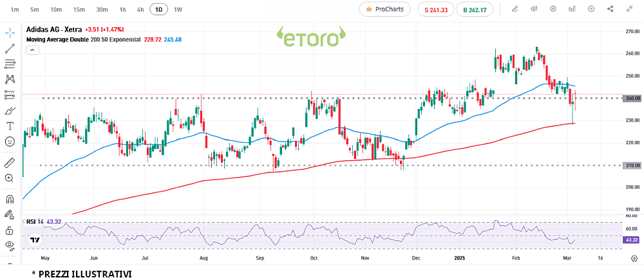
Task: Select the trend line drawing tool
Action: pyautogui.click(x=10, y=48)
